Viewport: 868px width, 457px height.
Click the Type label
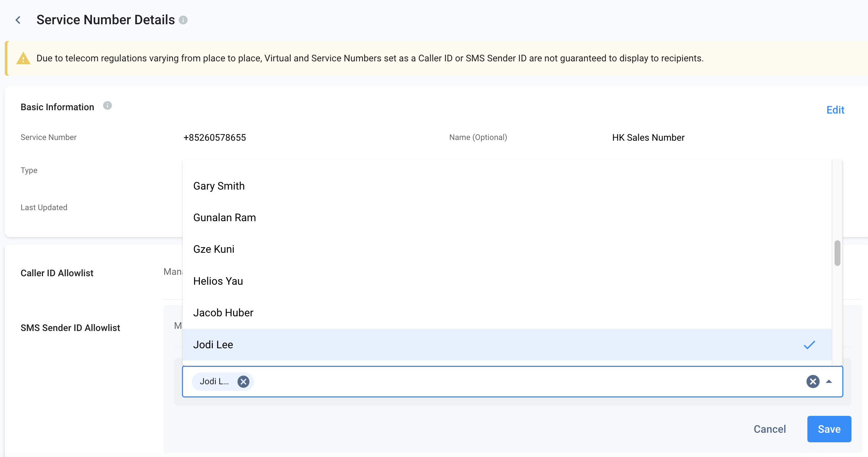coord(29,170)
